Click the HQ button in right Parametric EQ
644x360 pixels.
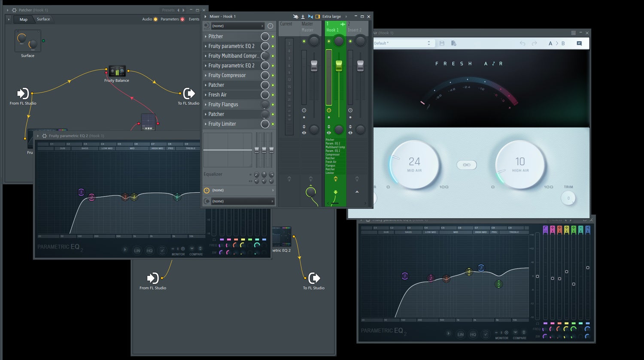click(473, 334)
